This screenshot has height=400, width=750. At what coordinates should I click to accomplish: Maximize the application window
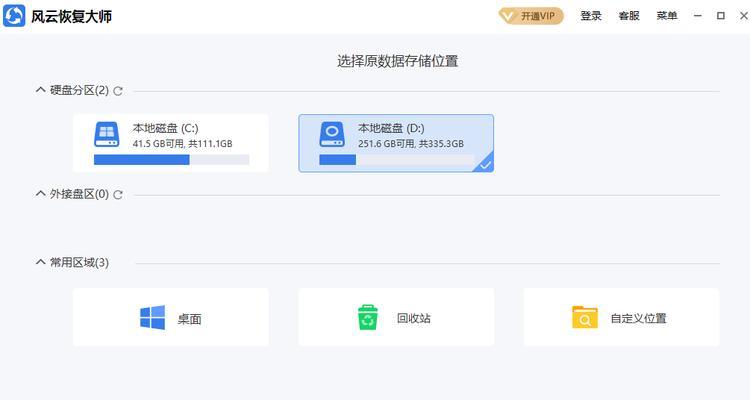721,16
